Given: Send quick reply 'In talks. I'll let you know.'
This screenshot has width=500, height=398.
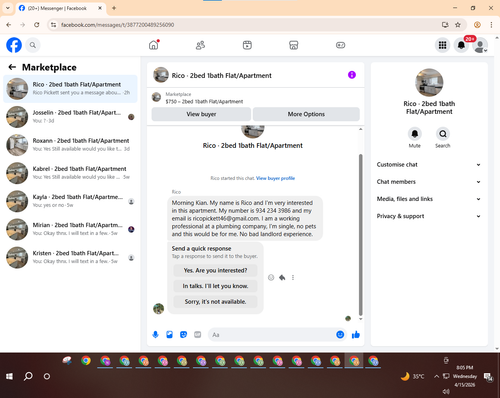Looking at the screenshot, I should pyautogui.click(x=215, y=286).
